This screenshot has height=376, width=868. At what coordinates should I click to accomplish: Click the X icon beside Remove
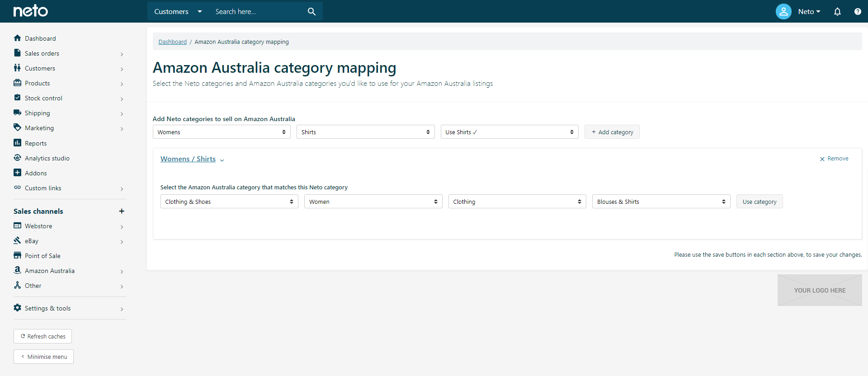tap(822, 159)
